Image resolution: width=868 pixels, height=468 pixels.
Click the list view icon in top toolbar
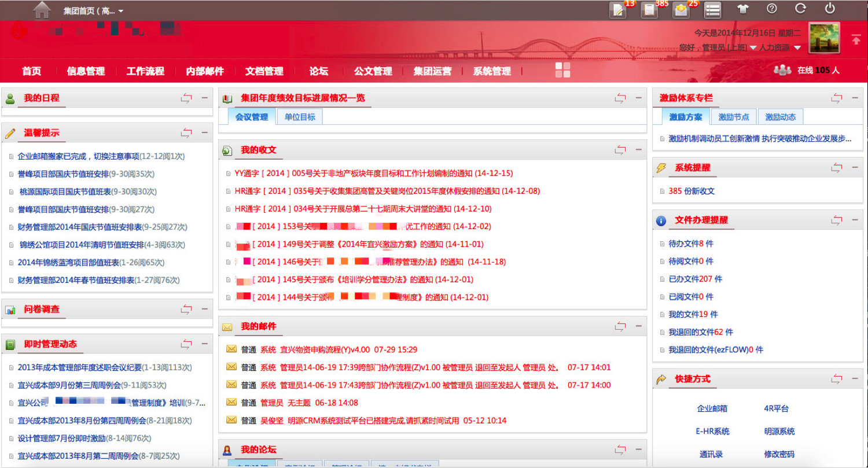[712, 10]
